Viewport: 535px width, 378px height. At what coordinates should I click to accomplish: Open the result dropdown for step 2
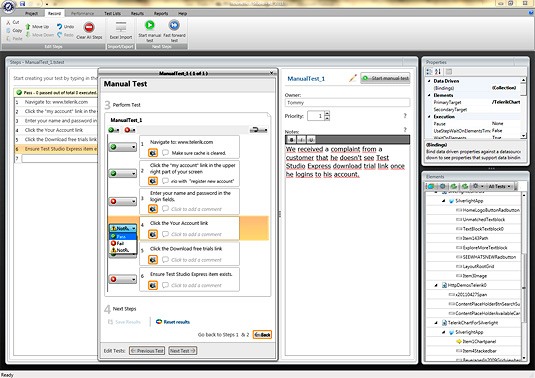123,174
